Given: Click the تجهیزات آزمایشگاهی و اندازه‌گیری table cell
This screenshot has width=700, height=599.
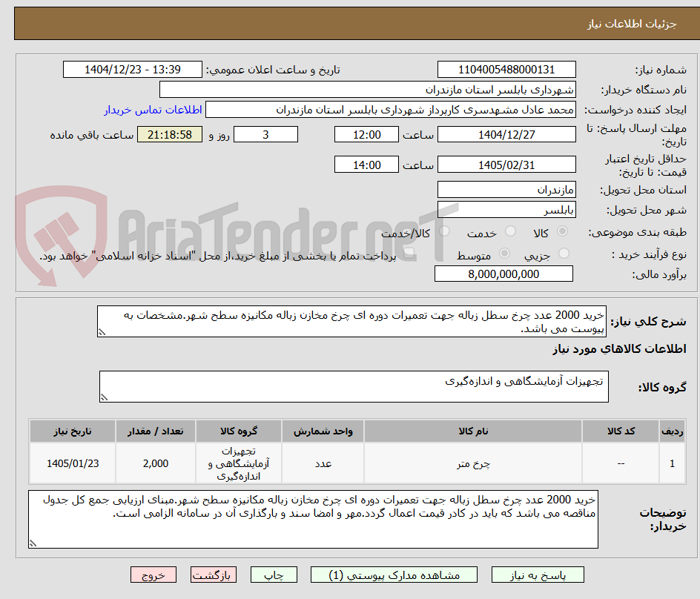Looking at the screenshot, I should 239,463.
